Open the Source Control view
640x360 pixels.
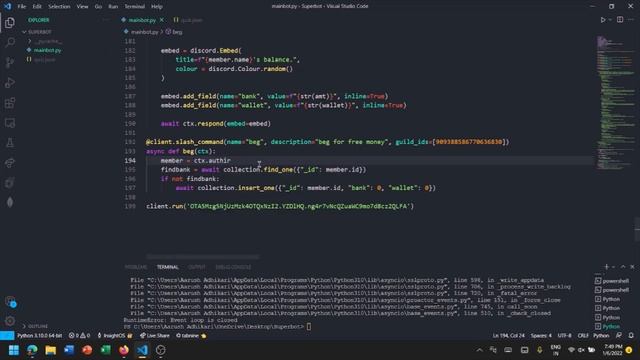[10, 62]
